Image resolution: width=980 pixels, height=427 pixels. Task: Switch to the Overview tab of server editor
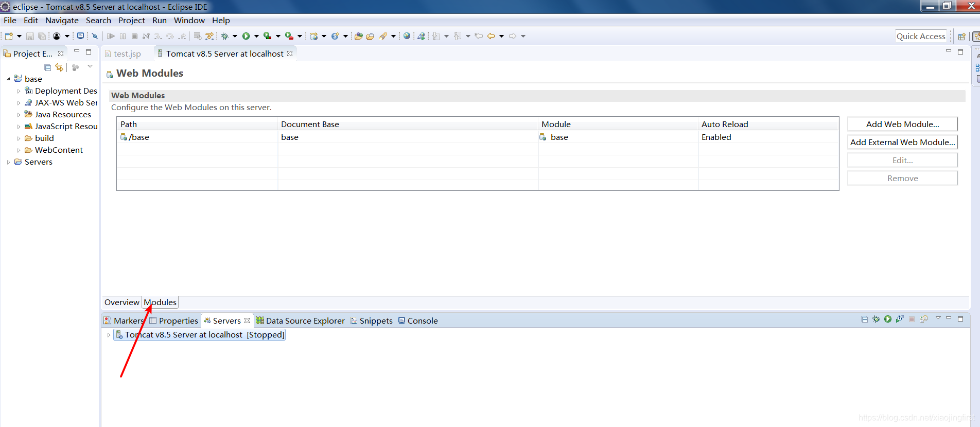pos(121,302)
